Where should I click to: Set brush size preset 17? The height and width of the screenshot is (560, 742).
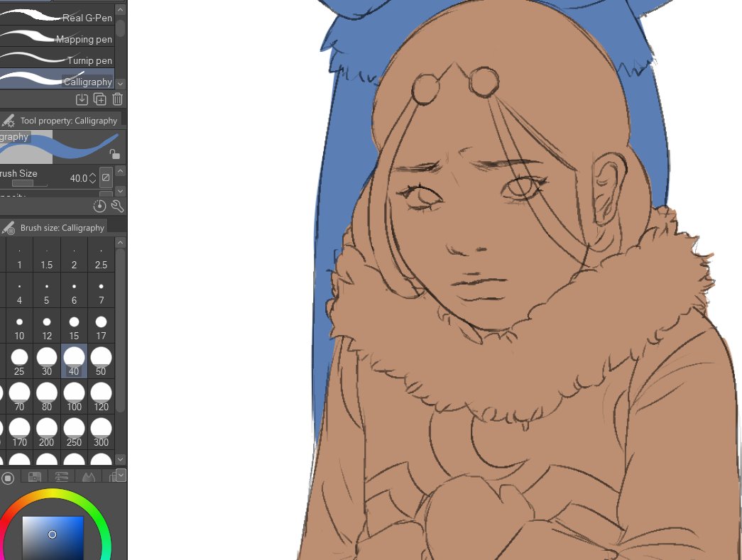[101, 326]
